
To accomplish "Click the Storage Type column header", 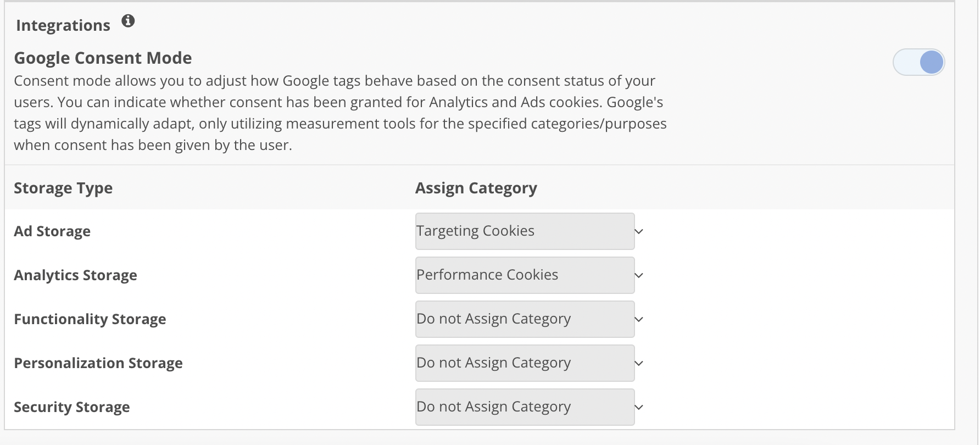I will [63, 188].
